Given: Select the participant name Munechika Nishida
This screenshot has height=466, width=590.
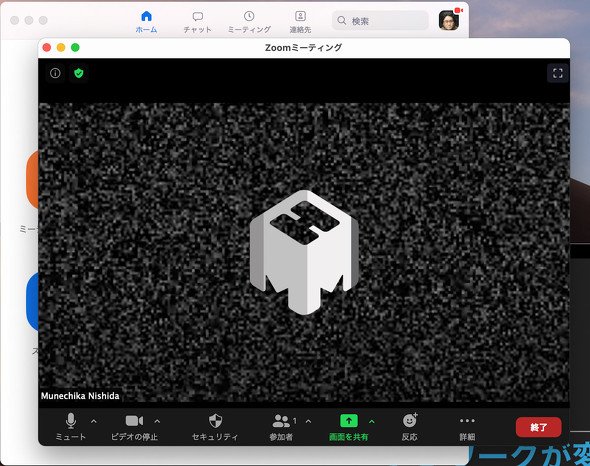Looking at the screenshot, I should pyautogui.click(x=80, y=396).
